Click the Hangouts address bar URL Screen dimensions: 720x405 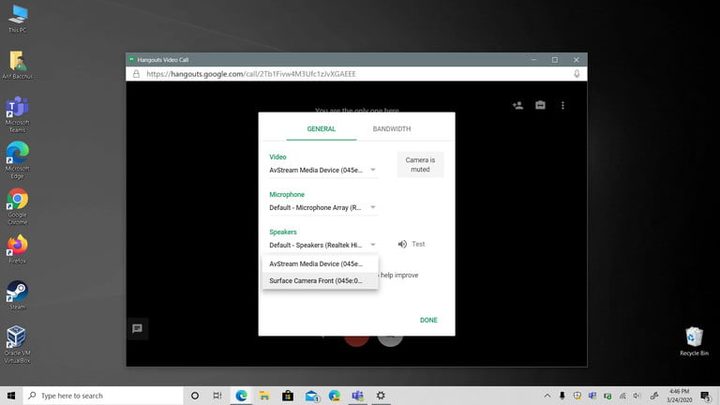(x=251, y=74)
